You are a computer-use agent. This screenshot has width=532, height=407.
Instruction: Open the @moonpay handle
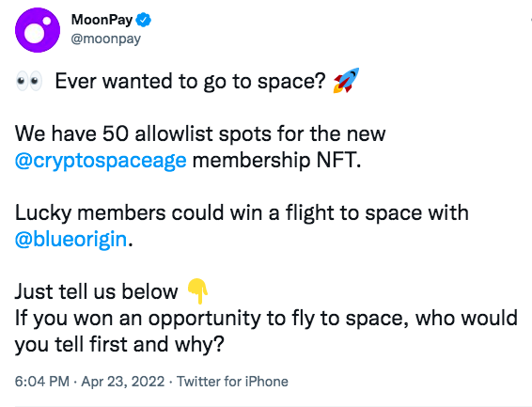(106, 39)
